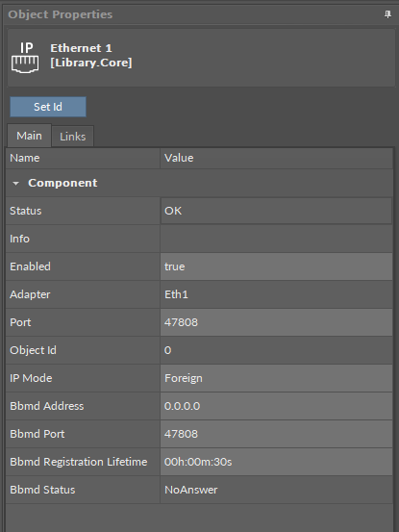Click the Ethernet IP port icon
399x532 pixels.
(x=25, y=58)
